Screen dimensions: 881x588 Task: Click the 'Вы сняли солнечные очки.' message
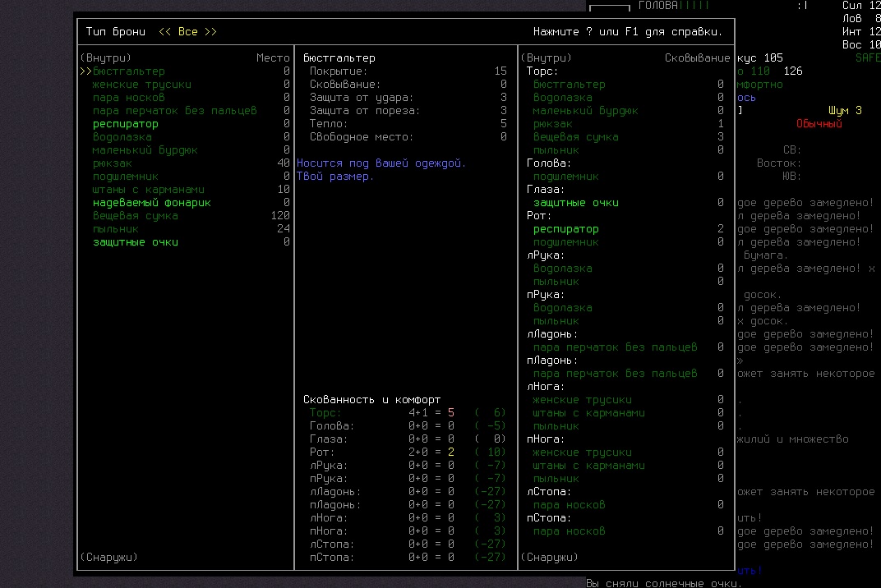pyautogui.click(x=664, y=583)
